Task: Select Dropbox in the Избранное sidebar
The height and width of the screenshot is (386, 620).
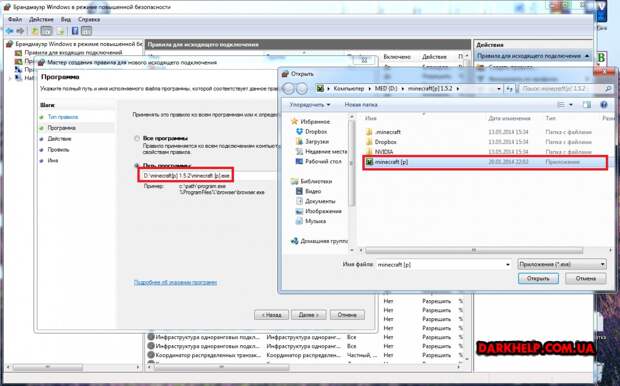Action: (312, 131)
